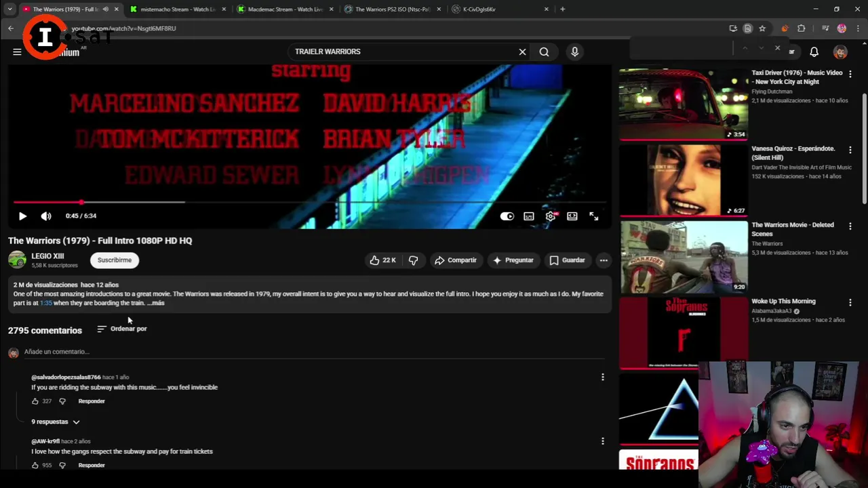Click the search magnifier button
The width and height of the screenshot is (868, 488).
pyautogui.click(x=544, y=52)
